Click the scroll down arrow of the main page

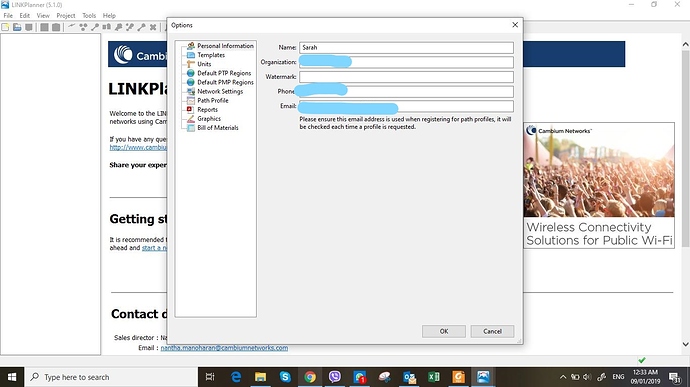[x=685, y=344]
